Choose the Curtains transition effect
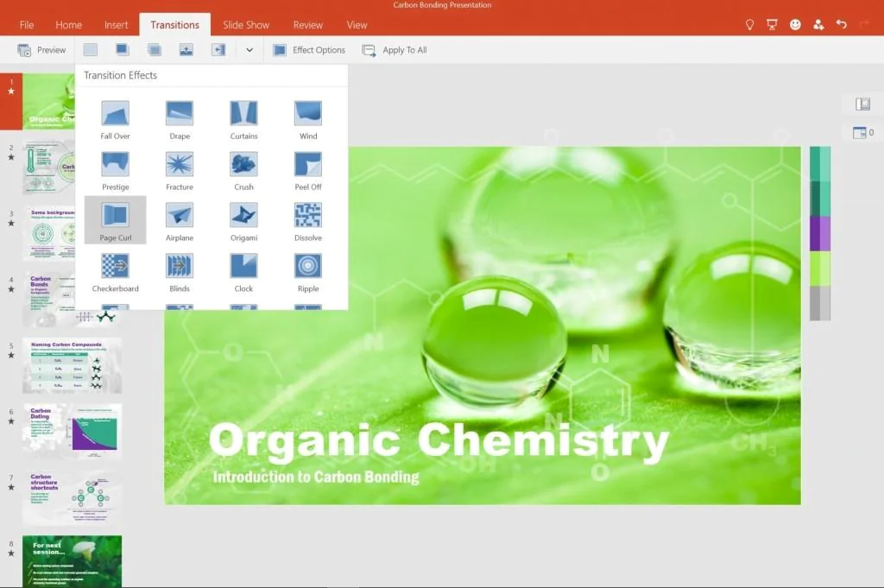Image resolution: width=884 pixels, height=588 pixels. point(243,119)
